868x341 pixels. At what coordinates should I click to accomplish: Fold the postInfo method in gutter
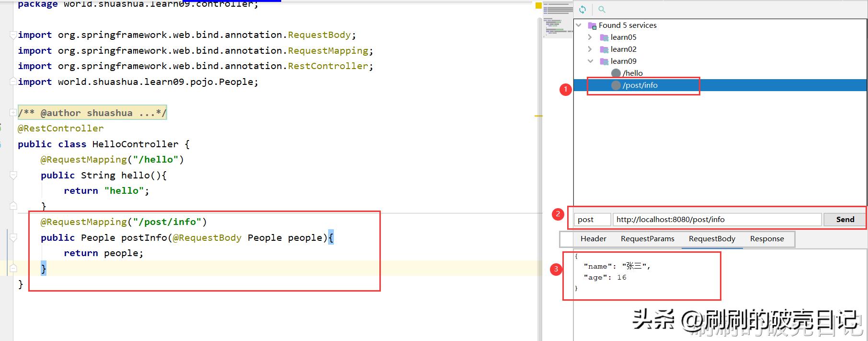coord(13,237)
